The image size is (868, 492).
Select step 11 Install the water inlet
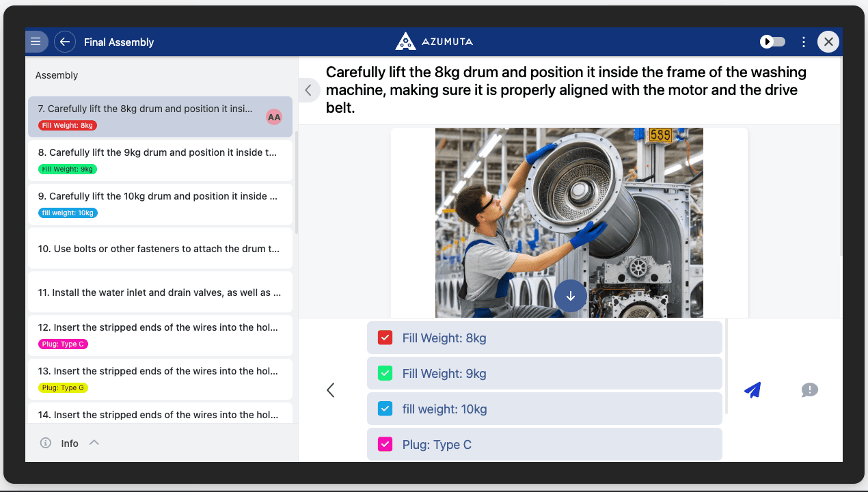tap(160, 292)
